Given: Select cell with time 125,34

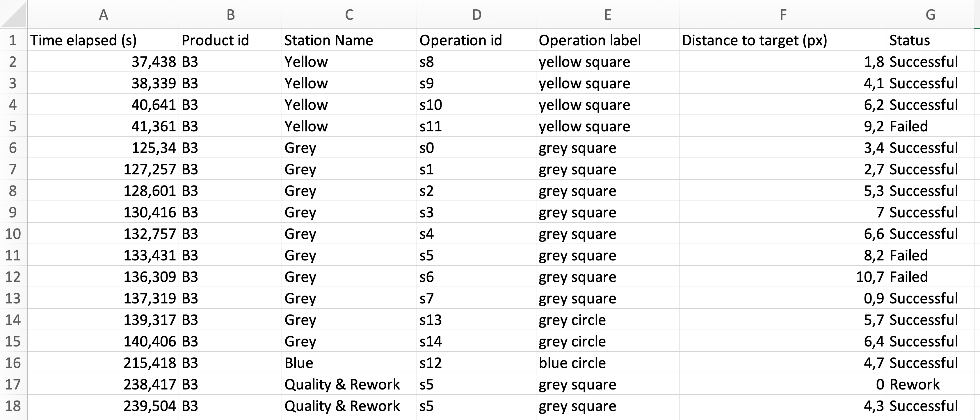Looking at the screenshot, I should coord(103,147).
